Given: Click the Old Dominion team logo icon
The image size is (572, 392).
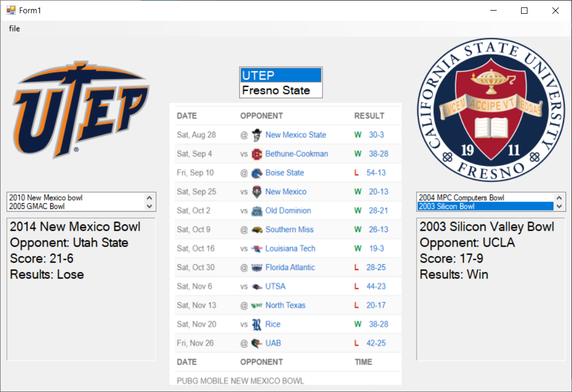Looking at the screenshot, I should coord(257,211).
